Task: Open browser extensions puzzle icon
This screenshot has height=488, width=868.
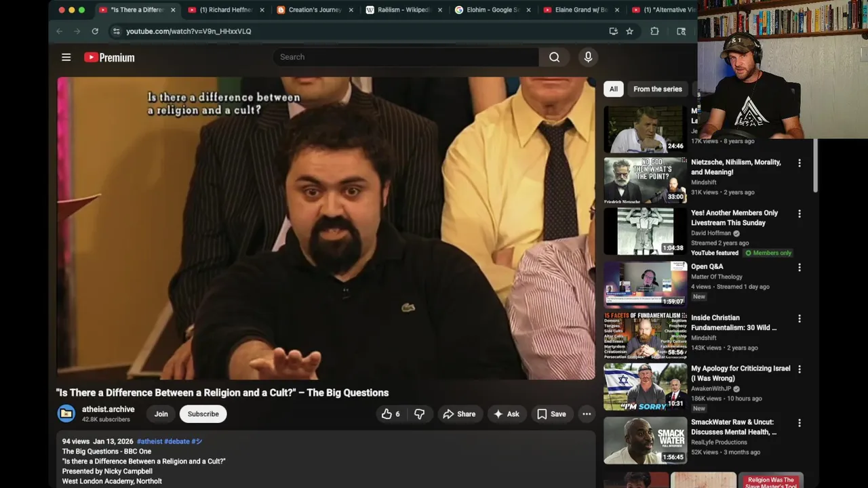Action: coord(654,31)
